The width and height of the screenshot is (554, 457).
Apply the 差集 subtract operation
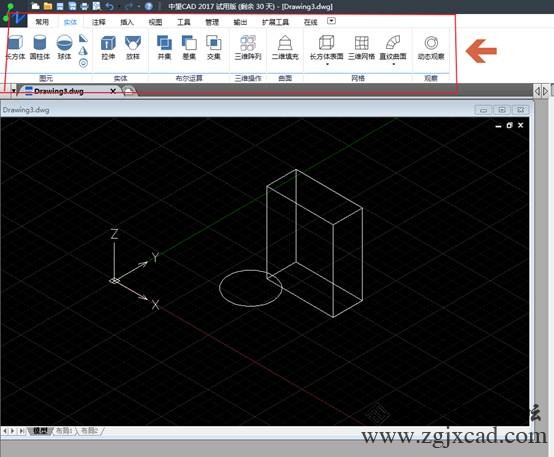pyautogui.click(x=189, y=48)
